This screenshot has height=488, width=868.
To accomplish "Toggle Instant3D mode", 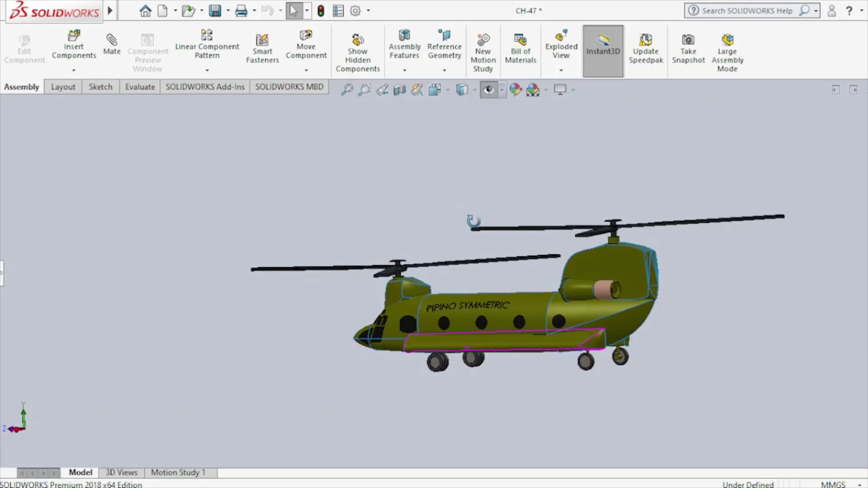I will (x=603, y=51).
